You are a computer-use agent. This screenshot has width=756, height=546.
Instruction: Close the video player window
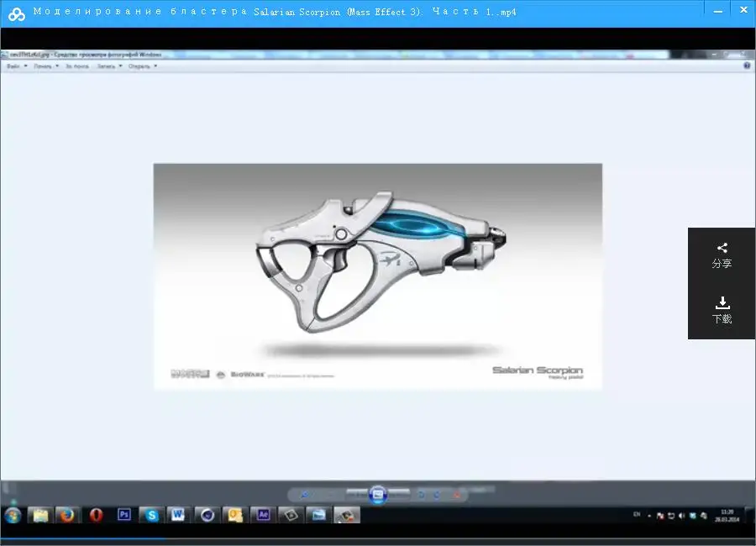[x=744, y=10]
